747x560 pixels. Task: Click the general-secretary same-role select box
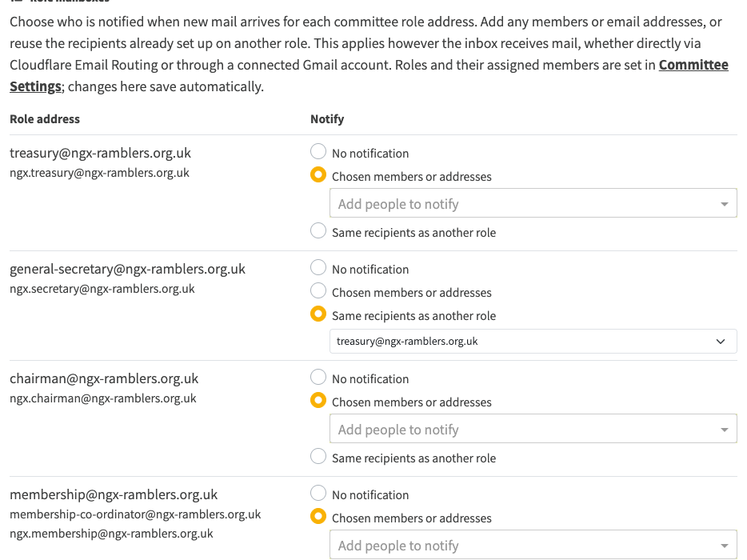533,342
